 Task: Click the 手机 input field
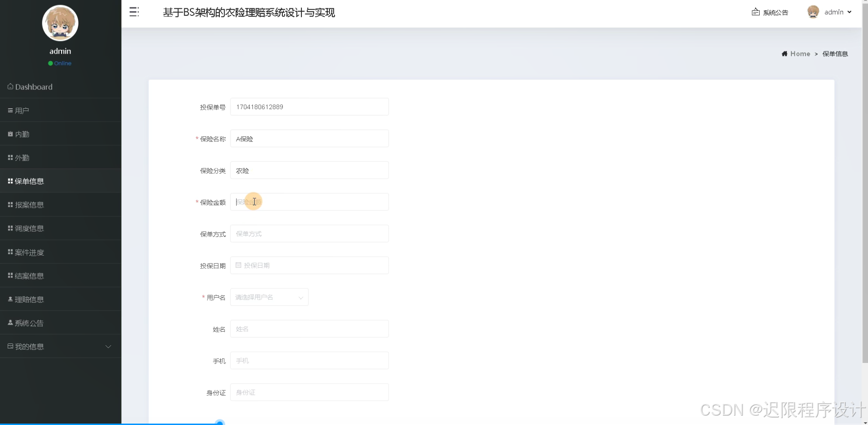(x=309, y=361)
